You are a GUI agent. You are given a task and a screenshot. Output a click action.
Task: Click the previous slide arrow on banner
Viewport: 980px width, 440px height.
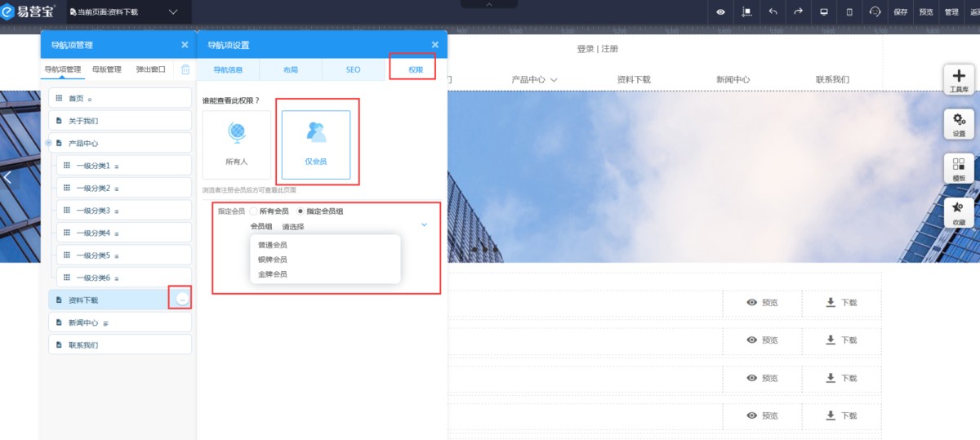coord(7,176)
